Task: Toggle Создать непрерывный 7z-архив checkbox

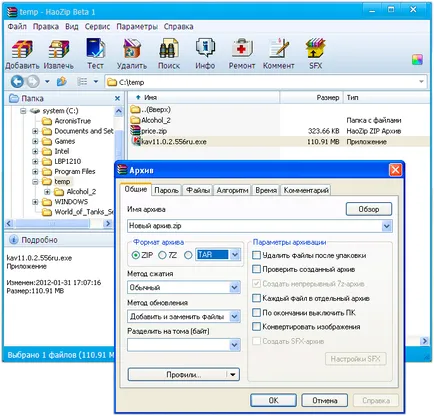Action: (256, 284)
